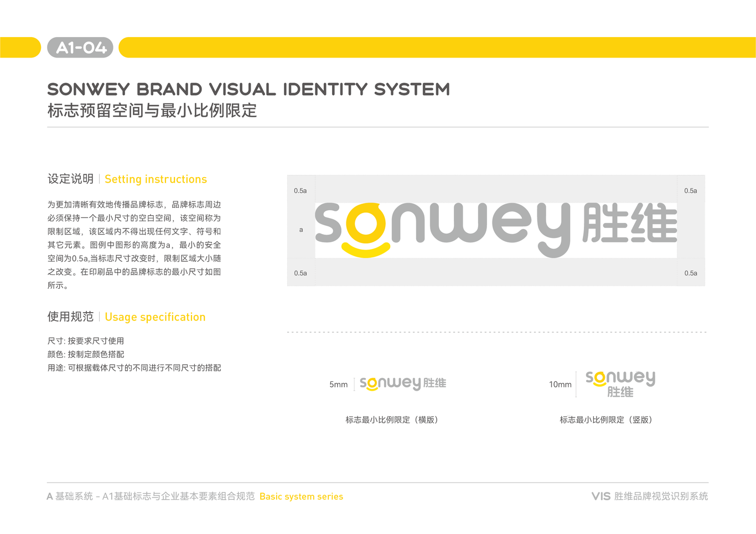Image resolution: width=756 pixels, height=534 pixels.
Task: Click the top-right 0.5a margin label
Action: pos(691,191)
